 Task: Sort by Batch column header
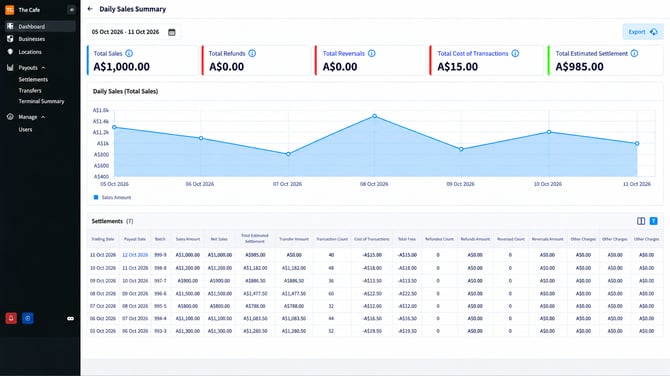160,239
